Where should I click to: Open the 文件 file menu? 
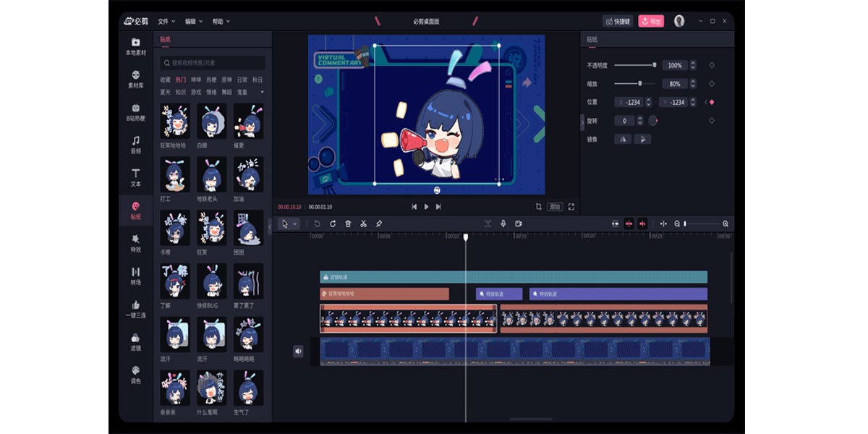coord(167,21)
